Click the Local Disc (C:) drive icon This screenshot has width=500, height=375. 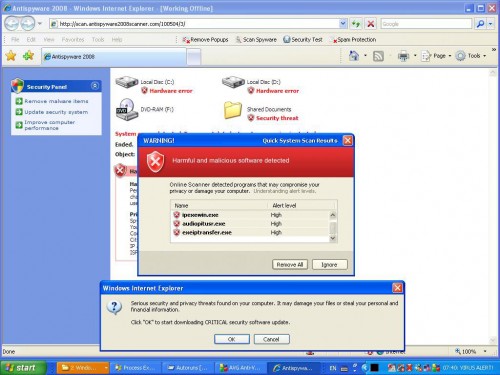tap(127, 82)
